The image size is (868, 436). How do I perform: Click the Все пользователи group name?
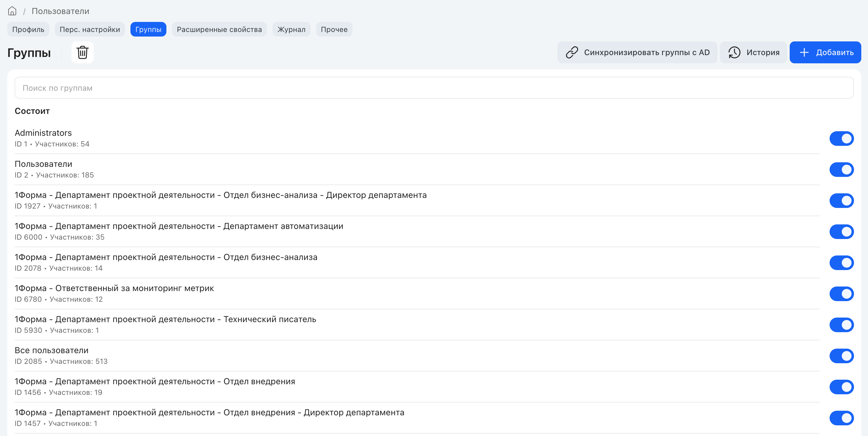(52, 350)
